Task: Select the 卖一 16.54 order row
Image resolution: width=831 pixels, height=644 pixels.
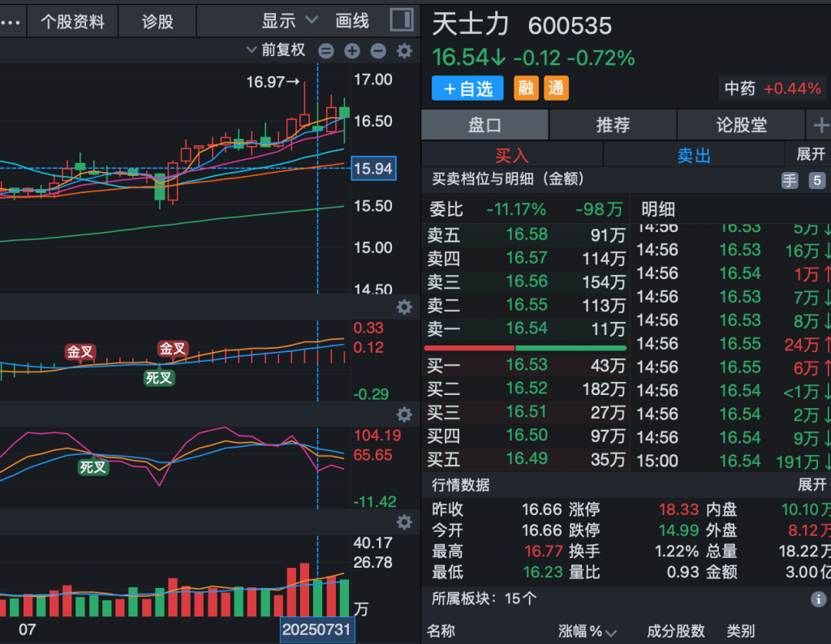Action: (x=526, y=328)
